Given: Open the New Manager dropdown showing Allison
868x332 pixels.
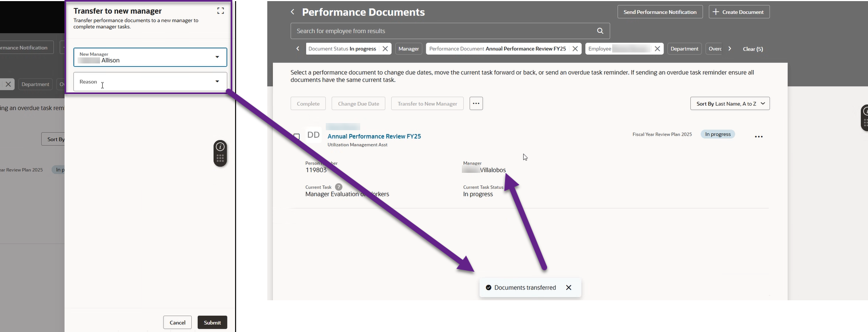Looking at the screenshot, I should click(150, 57).
